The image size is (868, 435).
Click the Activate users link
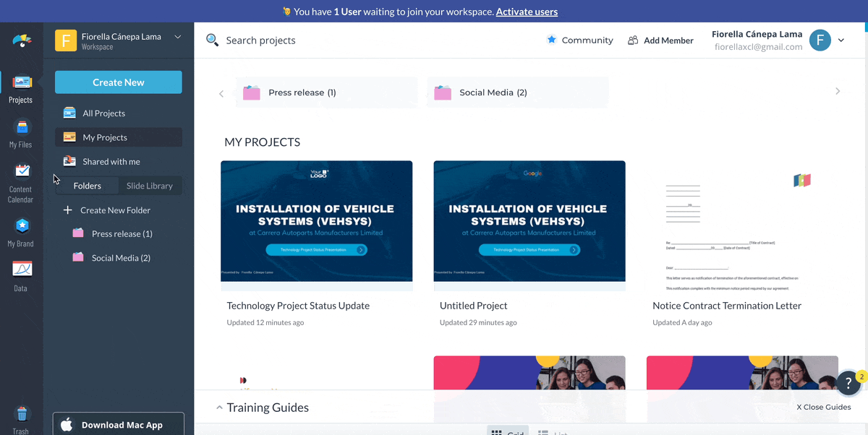[x=527, y=12]
